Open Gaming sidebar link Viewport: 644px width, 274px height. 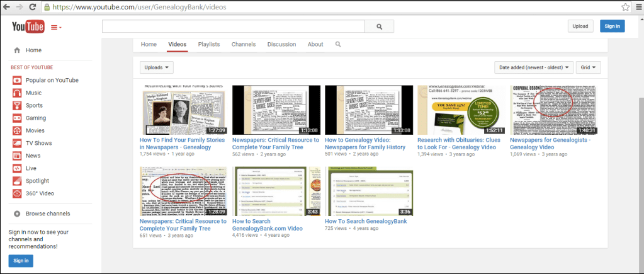[36, 118]
